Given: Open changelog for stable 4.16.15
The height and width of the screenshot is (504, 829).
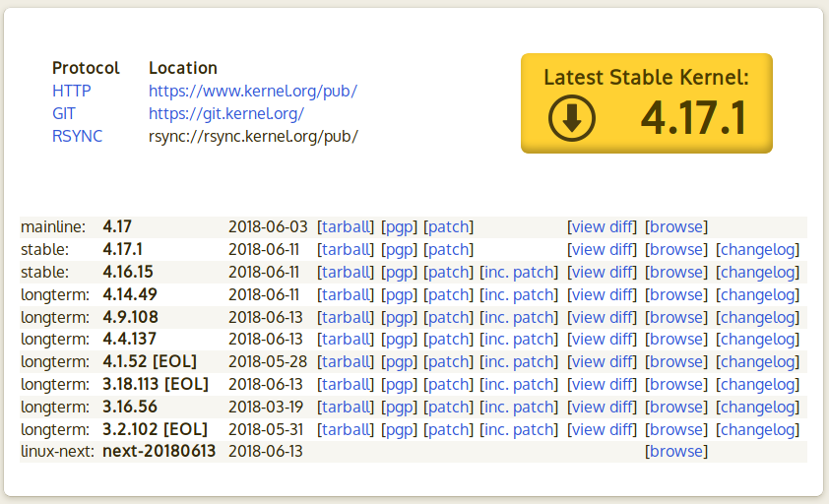Looking at the screenshot, I should [758, 273].
